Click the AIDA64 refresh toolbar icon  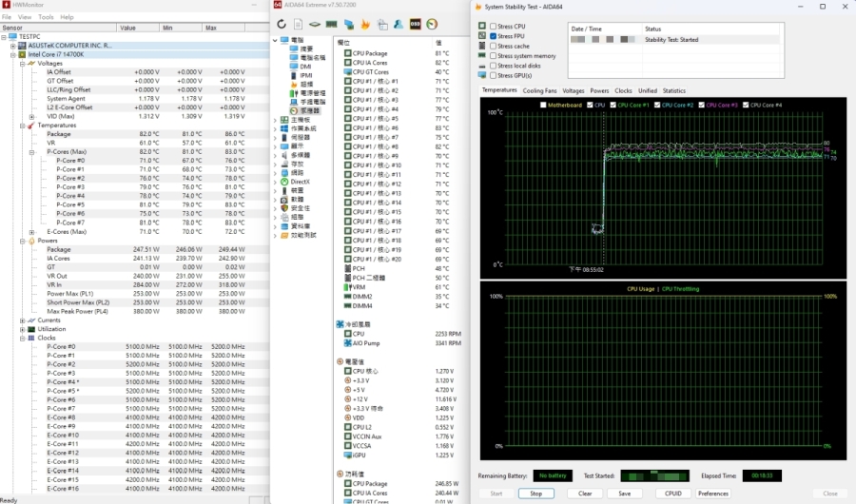pos(282,24)
